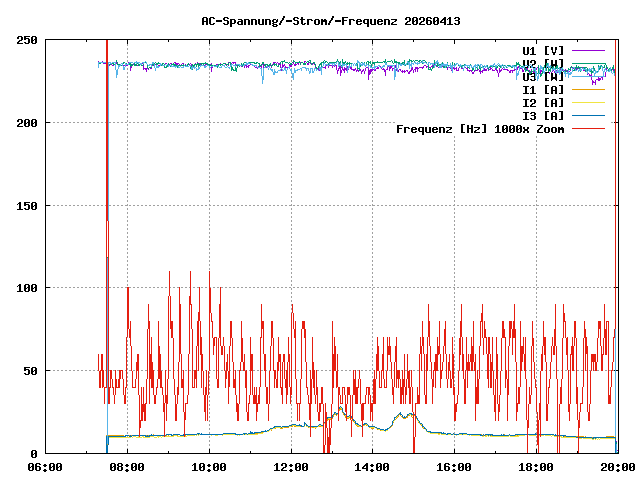Click the 16:00 x-axis time label
Screen dimensions: 640x480
[454, 466]
